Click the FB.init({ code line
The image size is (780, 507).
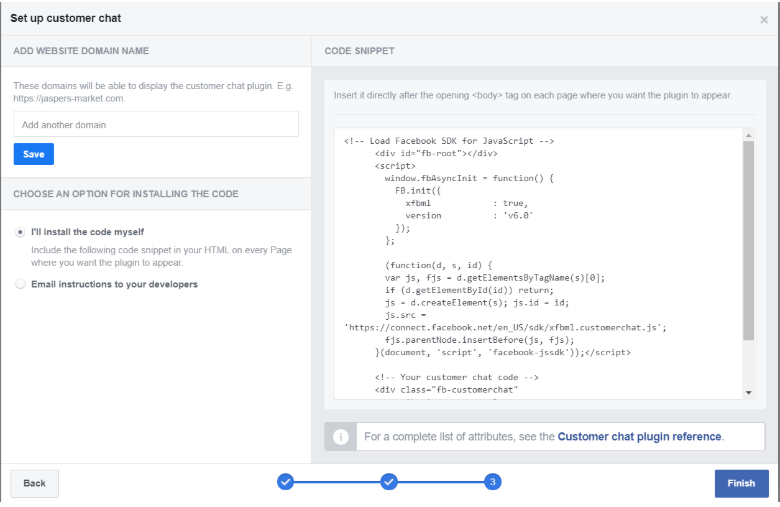click(x=418, y=191)
